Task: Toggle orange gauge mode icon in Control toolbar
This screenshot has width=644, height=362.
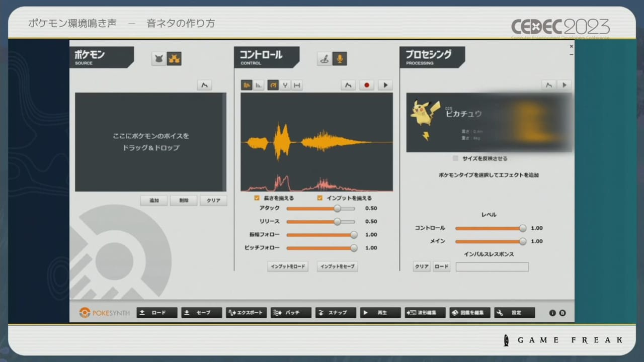Action: pos(273,85)
